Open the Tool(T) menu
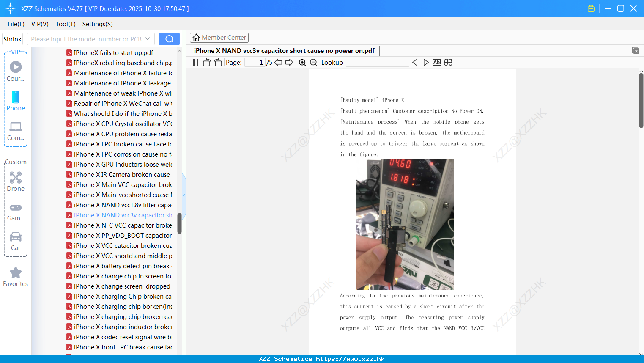Image resolution: width=644 pixels, height=363 pixels. pos(66,24)
